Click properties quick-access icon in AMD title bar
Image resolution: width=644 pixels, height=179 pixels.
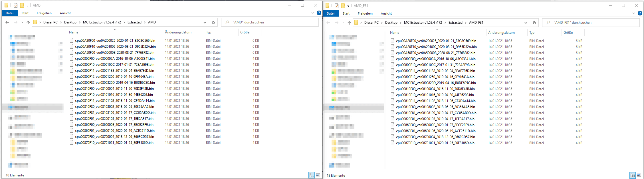(16, 5)
